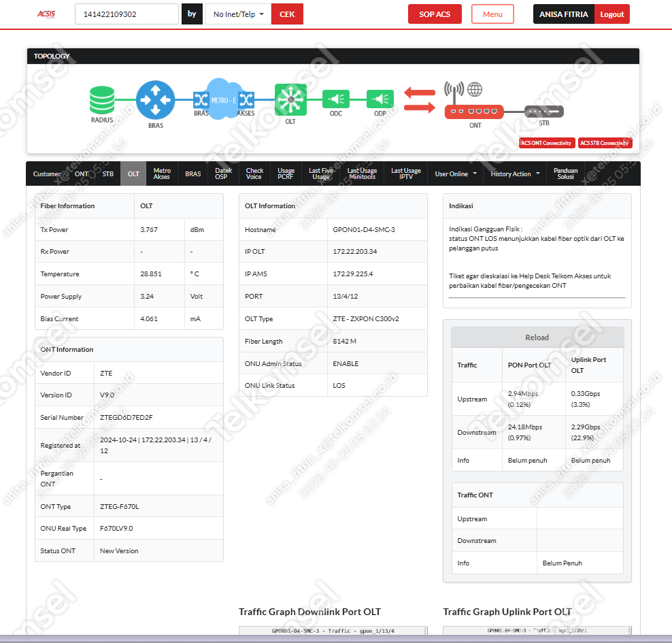Open the SOP ACS button
The height and width of the screenshot is (643, 672).
coord(435,14)
